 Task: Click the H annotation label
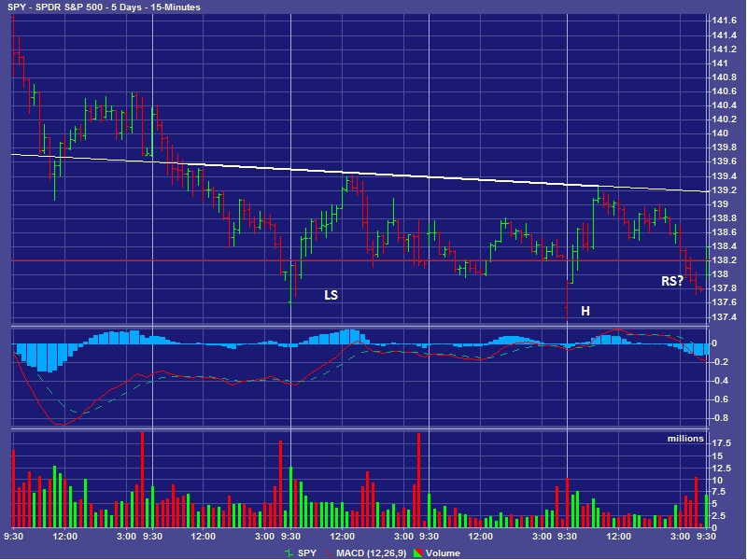click(x=585, y=312)
